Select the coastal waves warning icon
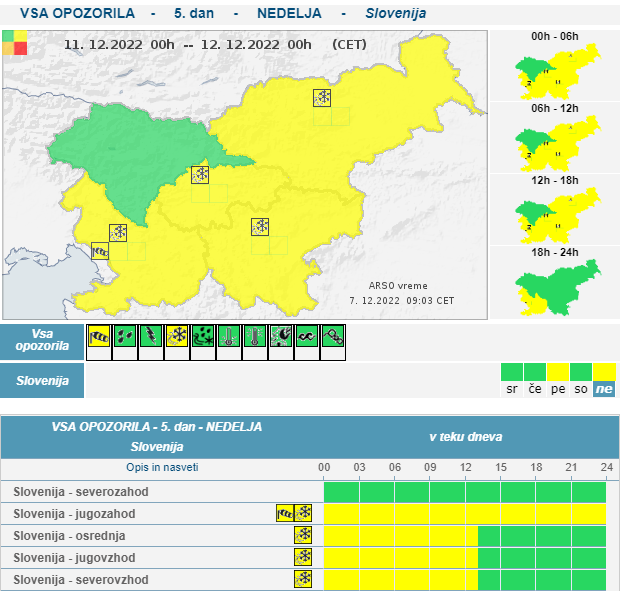 (x=307, y=337)
